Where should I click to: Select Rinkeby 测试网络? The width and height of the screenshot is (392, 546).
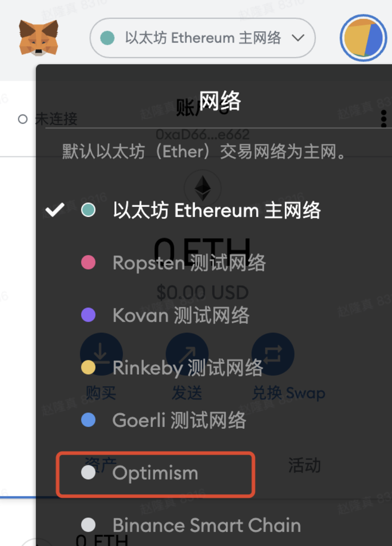tap(187, 368)
